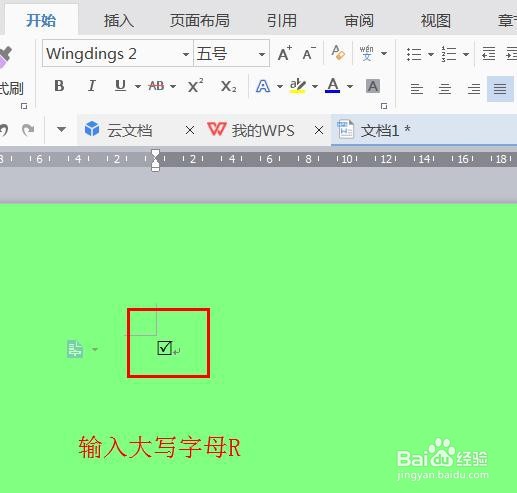This screenshot has width=517, height=493.
Task: Open the 视图 ribbon tab
Action: (436, 21)
